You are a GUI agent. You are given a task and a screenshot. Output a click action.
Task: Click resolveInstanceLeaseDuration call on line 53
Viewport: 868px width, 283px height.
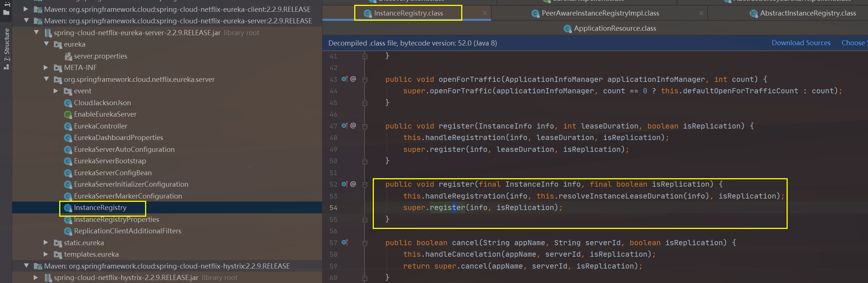click(x=621, y=196)
